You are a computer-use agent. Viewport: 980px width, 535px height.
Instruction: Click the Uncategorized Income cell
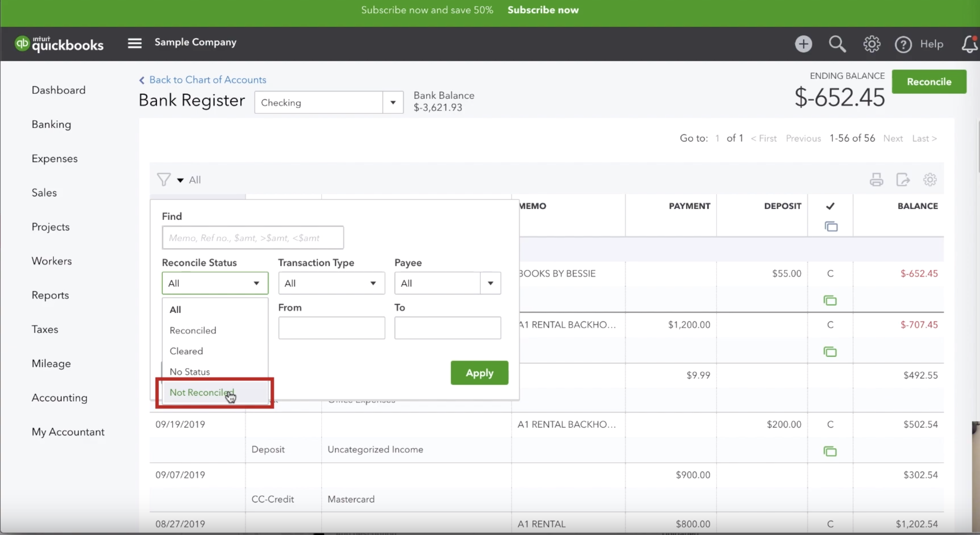pyautogui.click(x=375, y=449)
